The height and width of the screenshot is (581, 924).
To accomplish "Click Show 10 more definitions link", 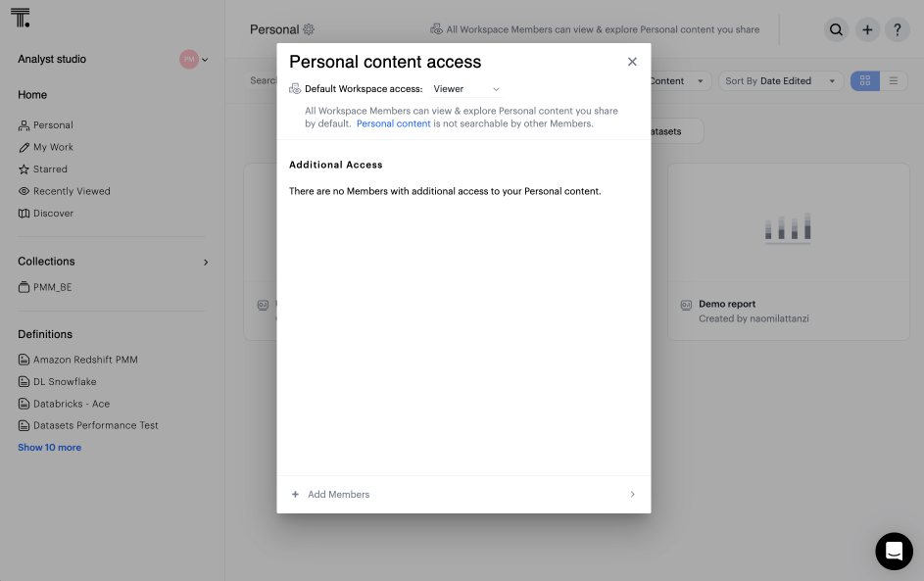I will click(49, 448).
